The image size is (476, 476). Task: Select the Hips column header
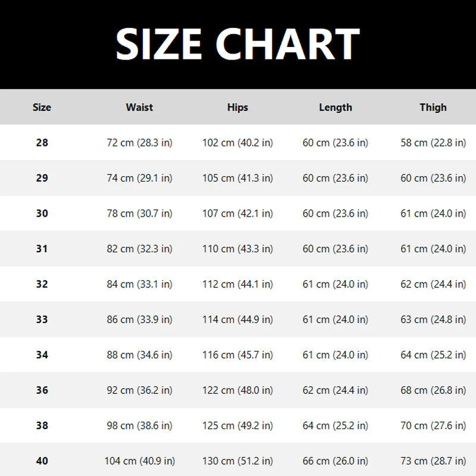point(237,107)
